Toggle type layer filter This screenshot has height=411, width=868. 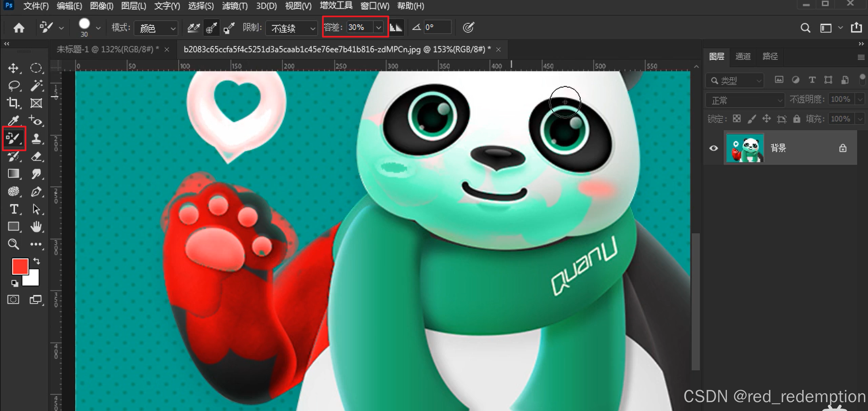click(x=812, y=80)
